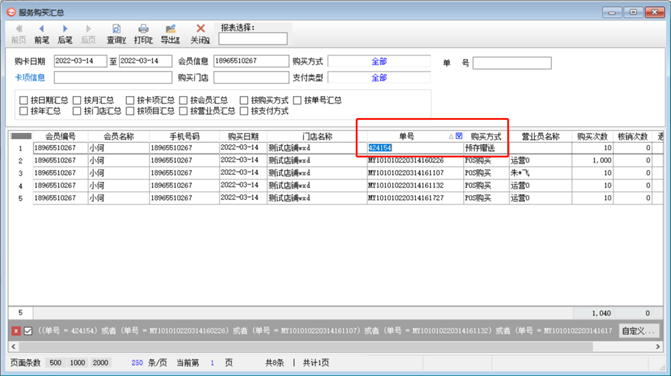Image resolution: width=671 pixels, height=376 pixels.
Task: Check the 按会员汇总 option
Action: [x=183, y=100]
